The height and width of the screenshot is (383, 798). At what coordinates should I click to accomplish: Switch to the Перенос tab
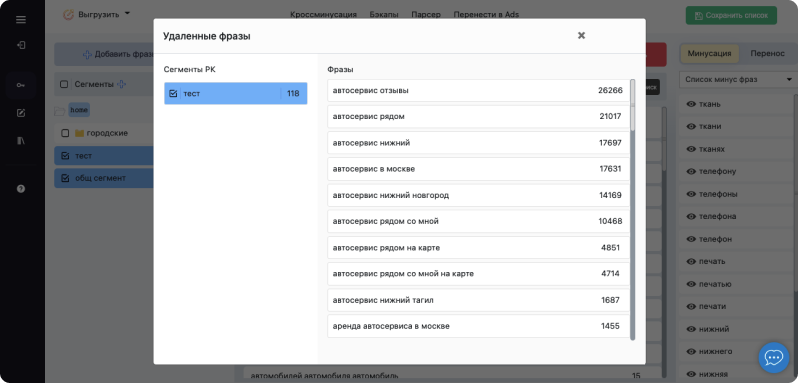(x=767, y=53)
